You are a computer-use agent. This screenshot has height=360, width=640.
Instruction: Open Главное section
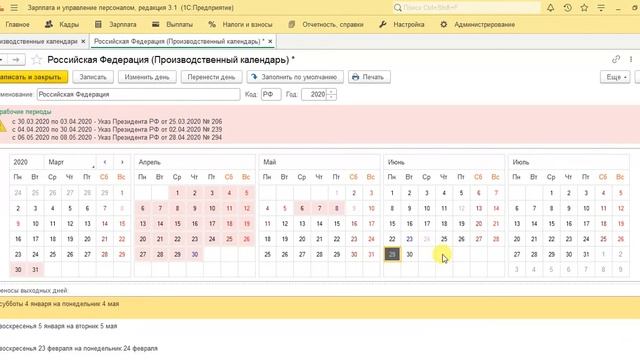coord(17,24)
